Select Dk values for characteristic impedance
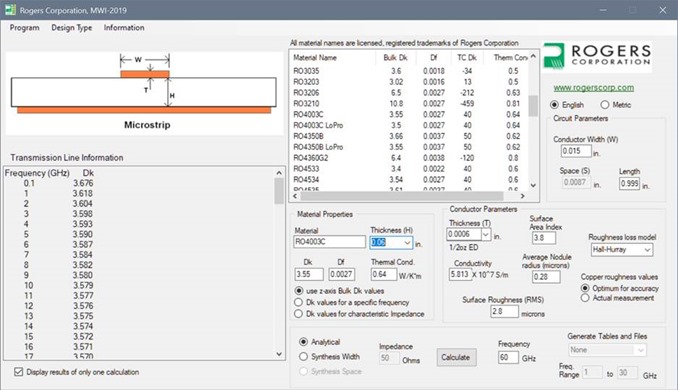678x390 pixels. coord(298,314)
